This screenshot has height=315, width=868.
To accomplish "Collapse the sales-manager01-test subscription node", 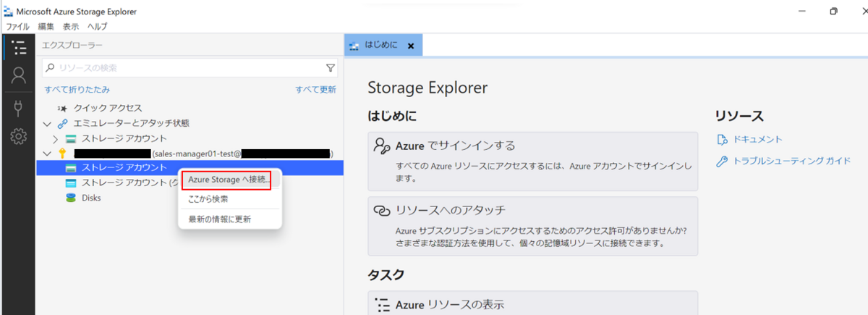I will 48,154.
